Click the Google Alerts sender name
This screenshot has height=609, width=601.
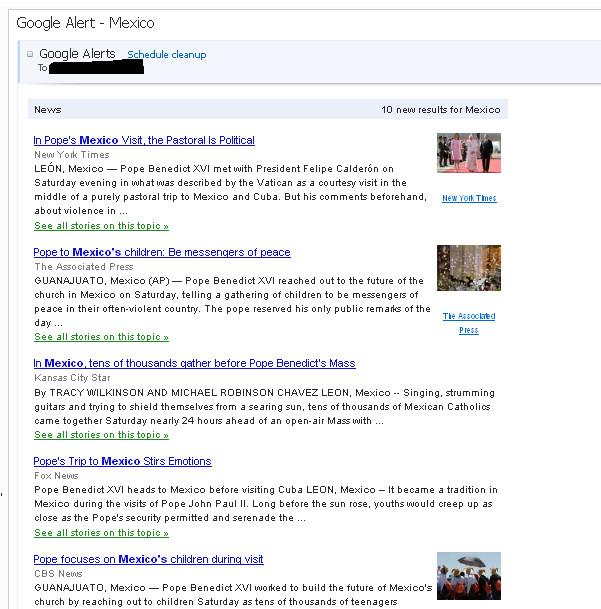click(77, 54)
